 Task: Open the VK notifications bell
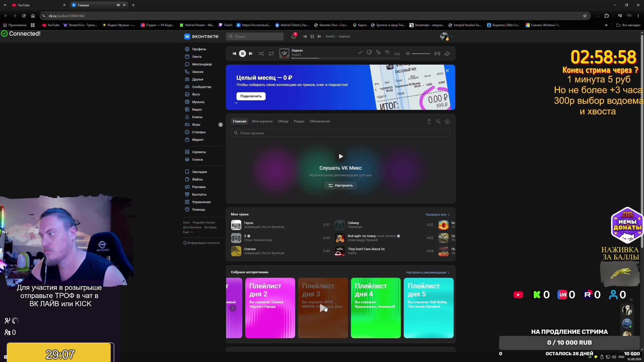[x=293, y=36]
